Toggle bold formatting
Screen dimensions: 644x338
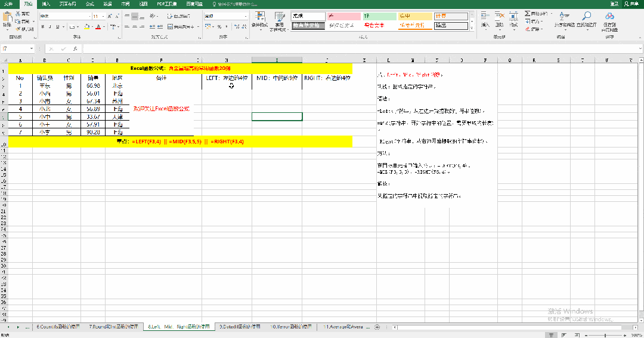43,27
